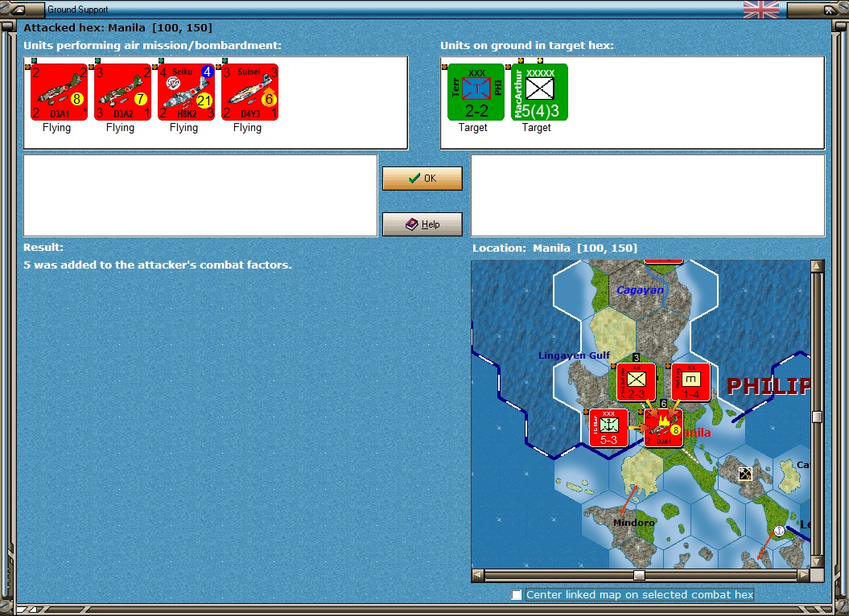The height and width of the screenshot is (616, 849).
Task: Click the anchor port symbol near Leyte
Action: (779, 531)
